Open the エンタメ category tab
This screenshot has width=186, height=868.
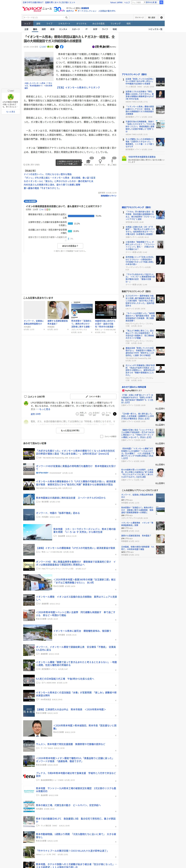click(63, 29)
